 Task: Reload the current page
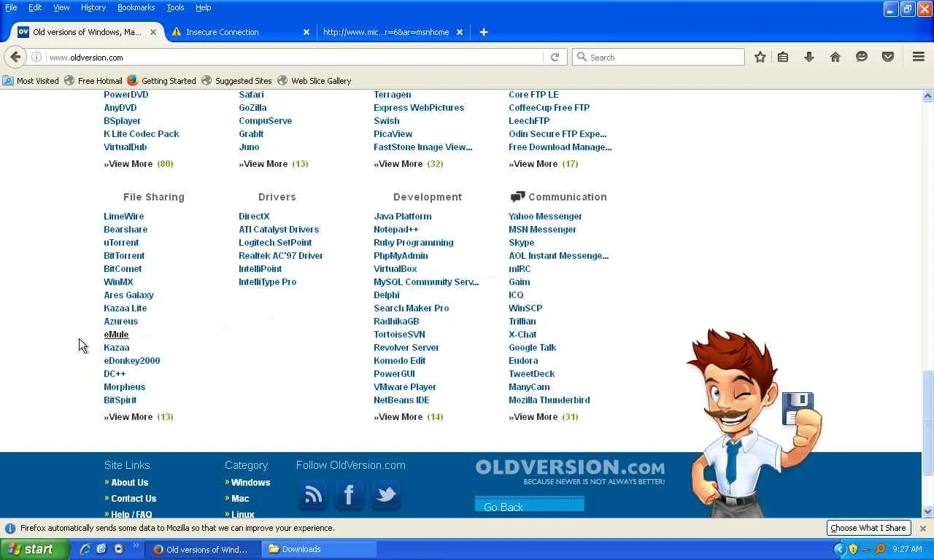pyautogui.click(x=555, y=57)
